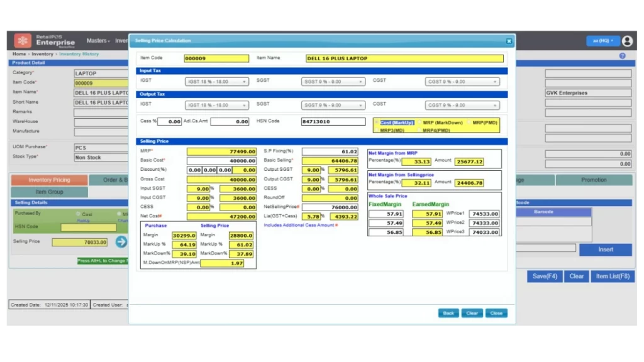The image size is (644, 362).
Task: Click the Save(F4) button
Action: [x=545, y=277]
